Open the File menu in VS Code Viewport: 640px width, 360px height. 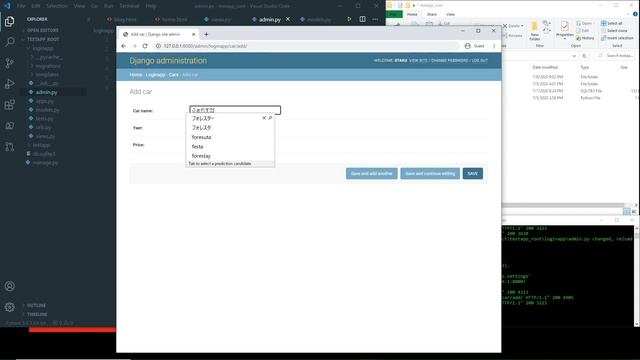[21, 6]
